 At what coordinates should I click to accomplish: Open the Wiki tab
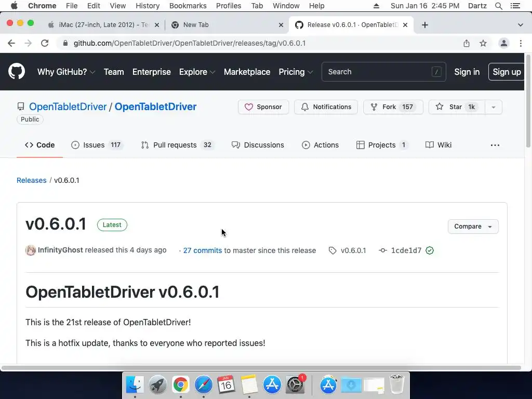pyautogui.click(x=438, y=145)
